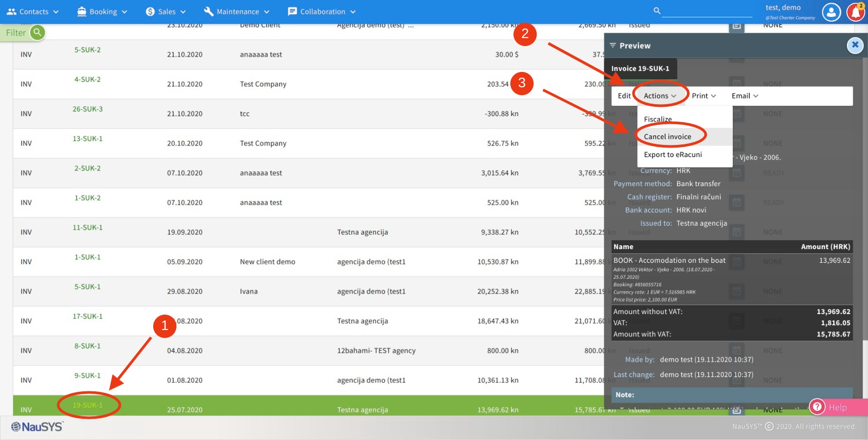Screen dimensions: 868x440
Task: Click the Filter search button
Action: pos(37,33)
